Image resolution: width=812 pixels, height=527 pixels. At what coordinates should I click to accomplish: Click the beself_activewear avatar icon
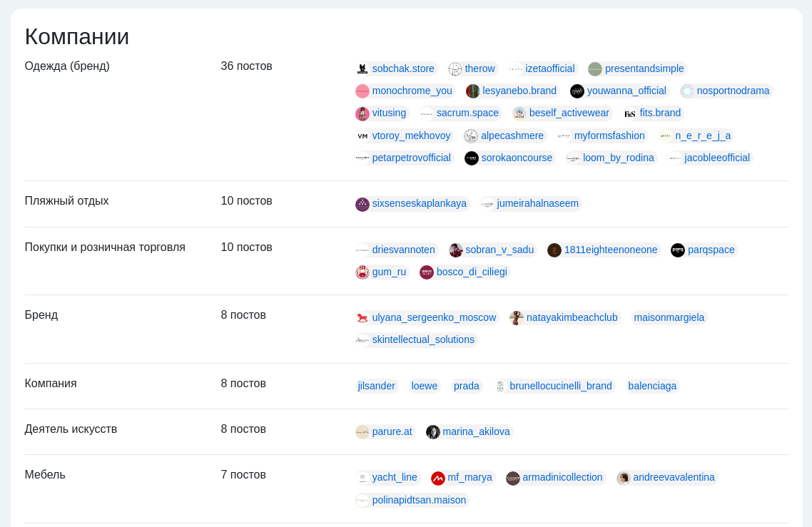(x=519, y=113)
